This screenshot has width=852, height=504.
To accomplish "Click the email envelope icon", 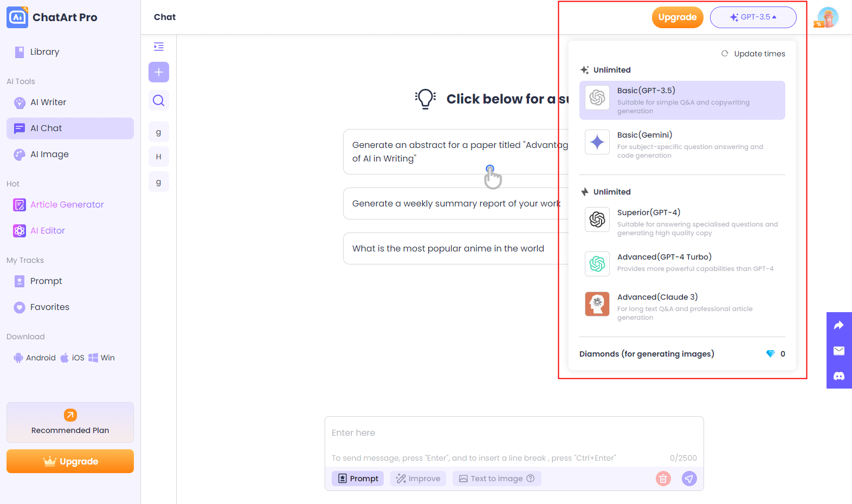I will click(839, 351).
